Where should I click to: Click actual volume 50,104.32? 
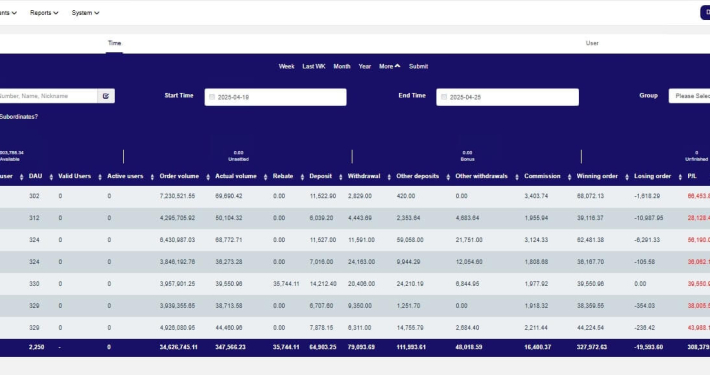pyautogui.click(x=229, y=218)
